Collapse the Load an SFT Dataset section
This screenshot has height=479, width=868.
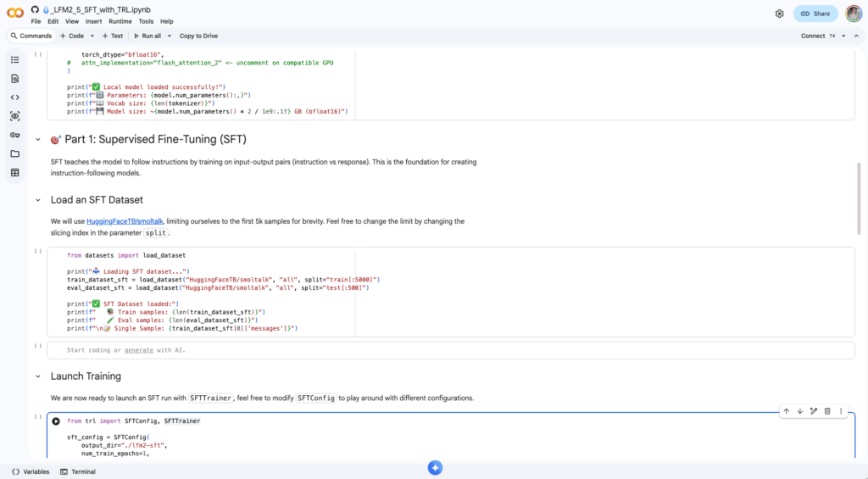37,200
